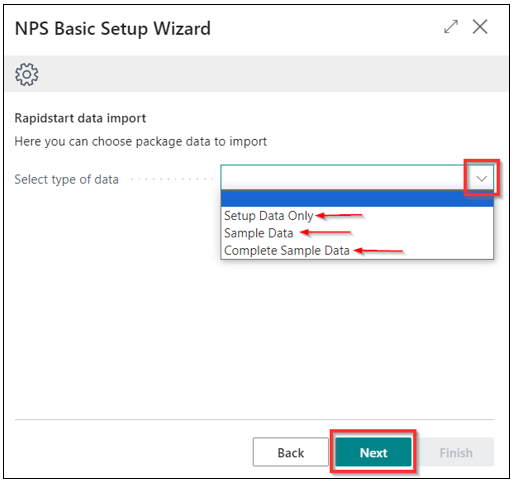Click the gray banner beside the gear
This screenshot has height=483, width=516.
[273, 74]
